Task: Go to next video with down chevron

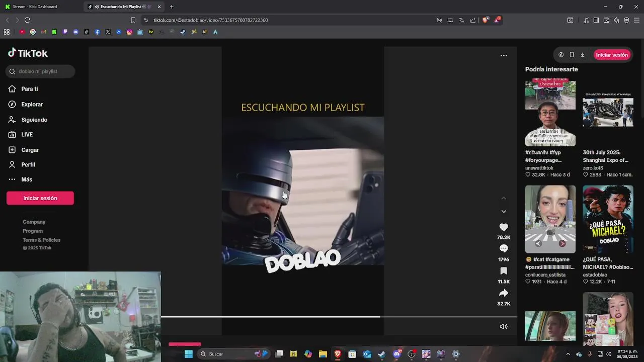Action: click(504, 212)
